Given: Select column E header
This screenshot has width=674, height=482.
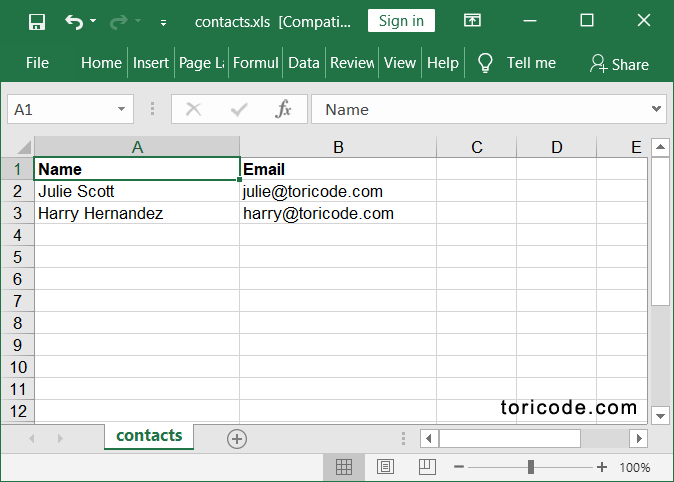Looking at the screenshot, I should tap(622, 147).
